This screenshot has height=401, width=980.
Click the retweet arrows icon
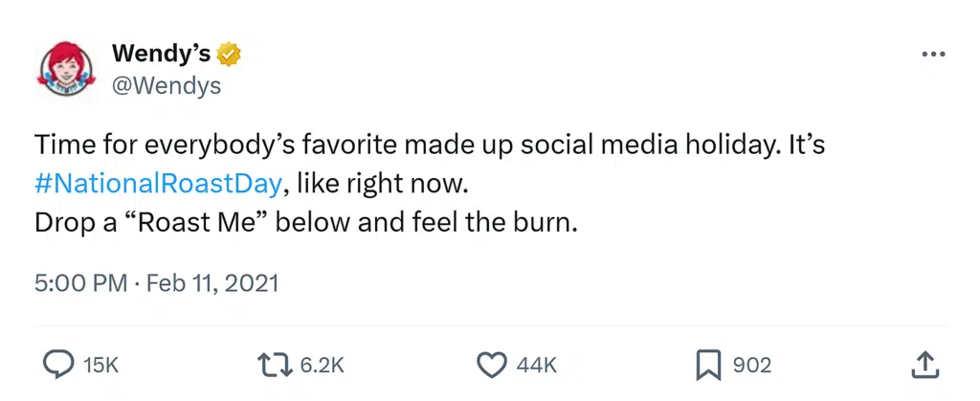276,365
